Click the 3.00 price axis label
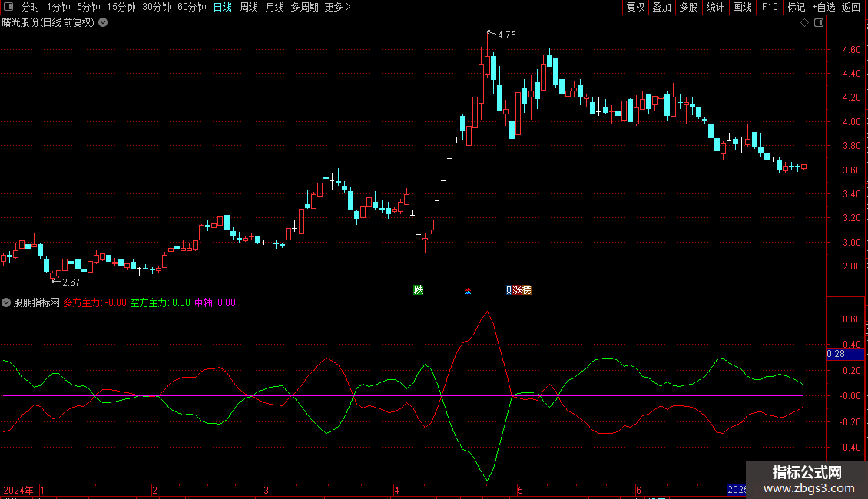The width and height of the screenshot is (868, 499). pyautogui.click(x=851, y=243)
